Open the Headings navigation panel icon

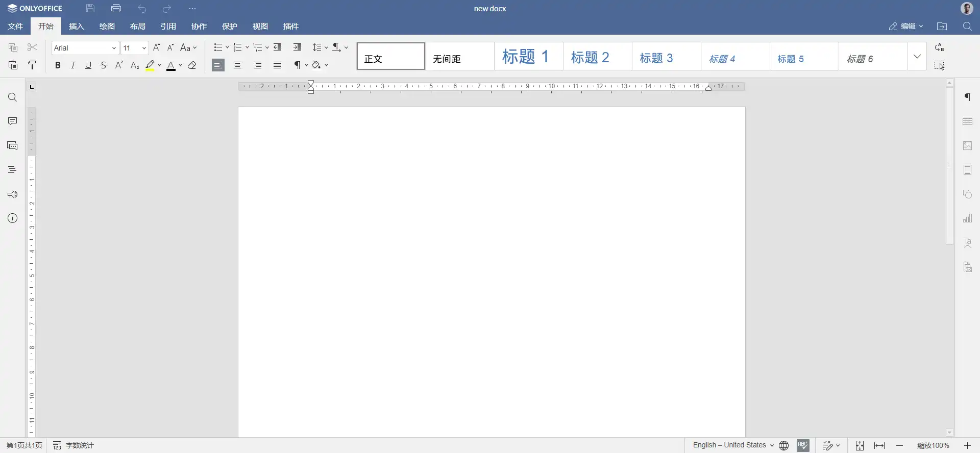click(12, 170)
